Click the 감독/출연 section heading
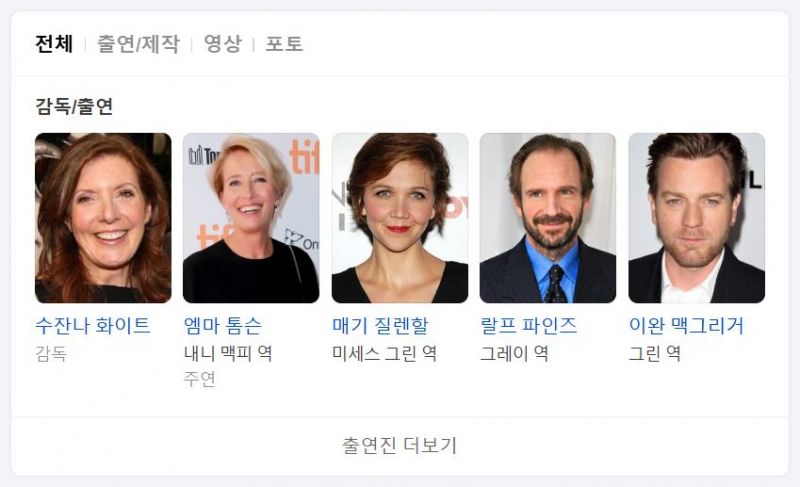Image resolution: width=800 pixels, height=487 pixels. point(74,107)
